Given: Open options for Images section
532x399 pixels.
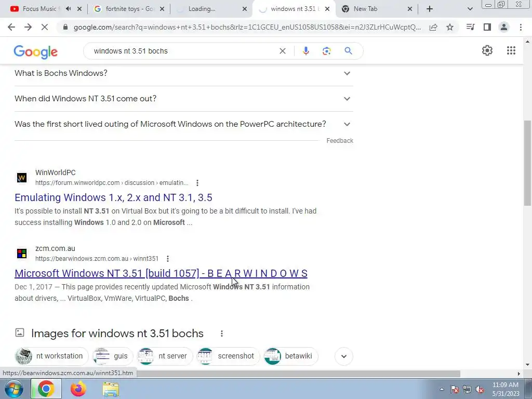Looking at the screenshot, I should click(221, 334).
